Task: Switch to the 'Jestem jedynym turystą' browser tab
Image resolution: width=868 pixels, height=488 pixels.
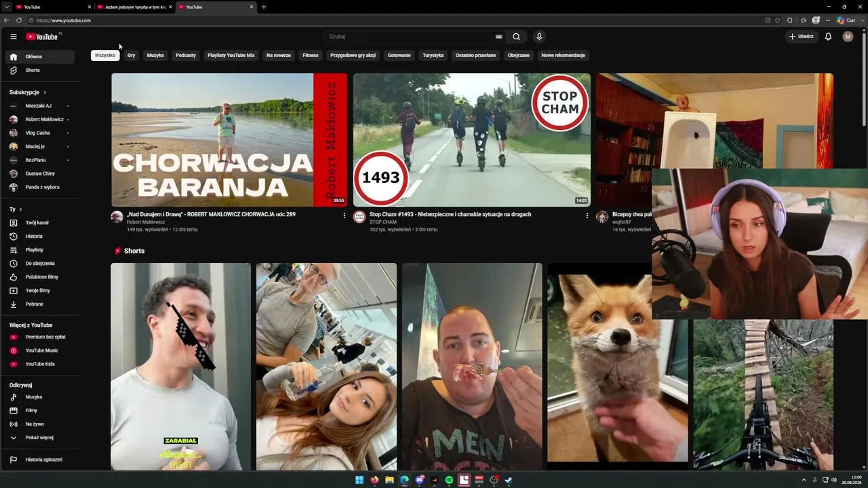Action: tap(134, 7)
